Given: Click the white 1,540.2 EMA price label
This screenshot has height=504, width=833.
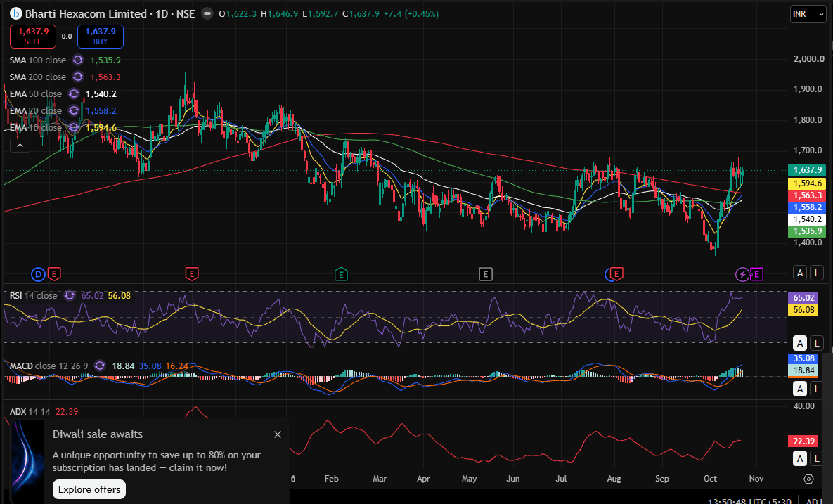Looking at the screenshot, I should click(806, 219).
